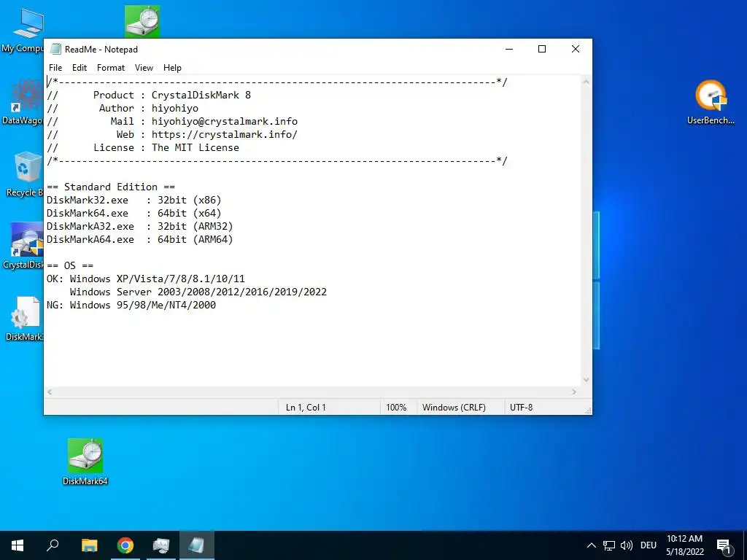This screenshot has width=747, height=560.
Task: Launch Google Chrome from taskbar
Action: pyautogui.click(x=125, y=545)
